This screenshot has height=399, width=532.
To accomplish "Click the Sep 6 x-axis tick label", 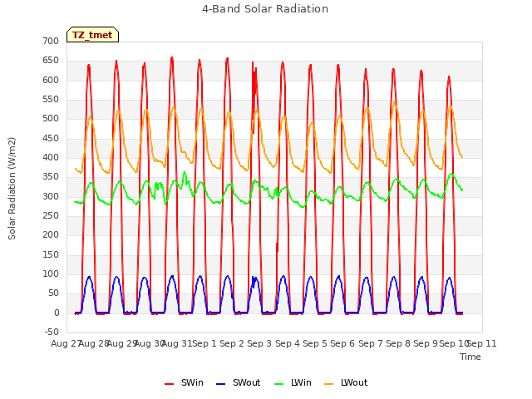I will [x=342, y=343].
